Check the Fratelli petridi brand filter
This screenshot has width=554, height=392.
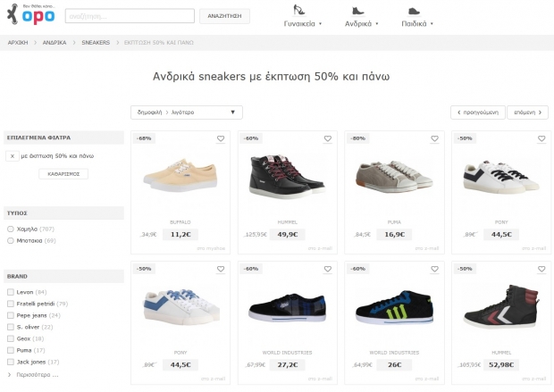pyautogui.click(x=11, y=304)
